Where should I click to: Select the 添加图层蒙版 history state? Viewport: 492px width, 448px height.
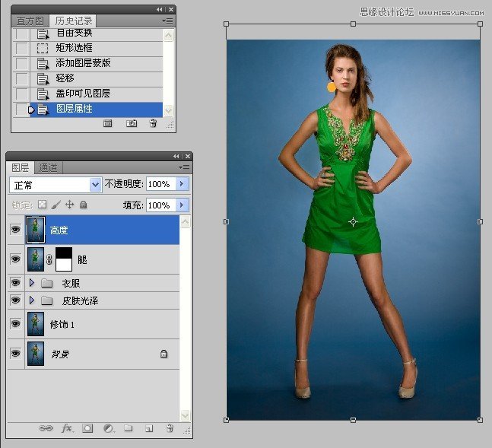tap(83, 63)
